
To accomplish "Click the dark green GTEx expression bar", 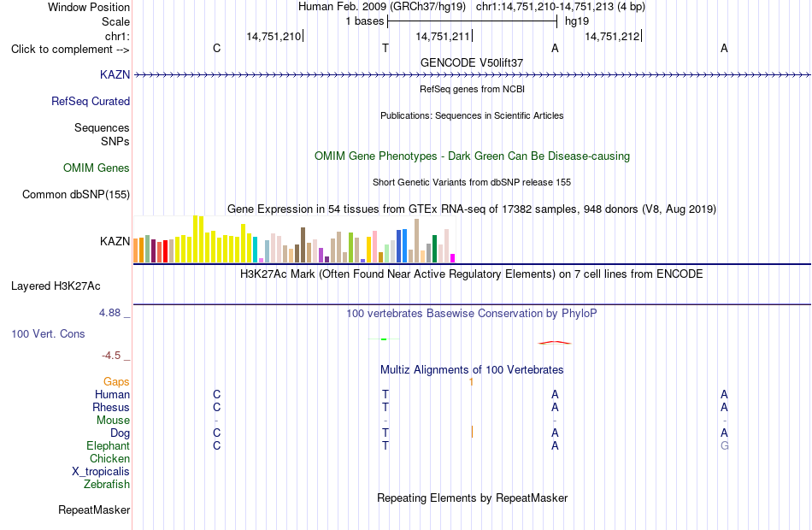I will pos(434,249).
